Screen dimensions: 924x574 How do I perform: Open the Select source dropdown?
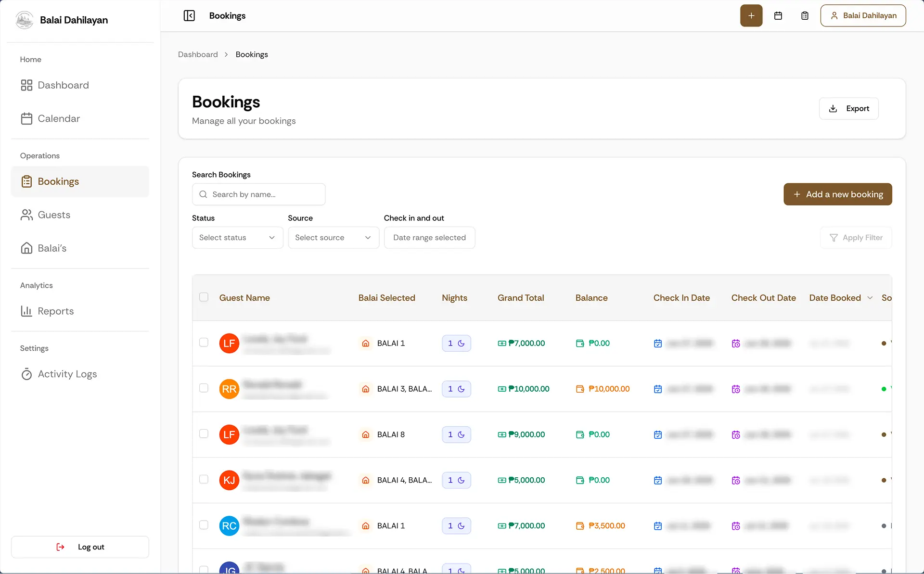(334, 238)
